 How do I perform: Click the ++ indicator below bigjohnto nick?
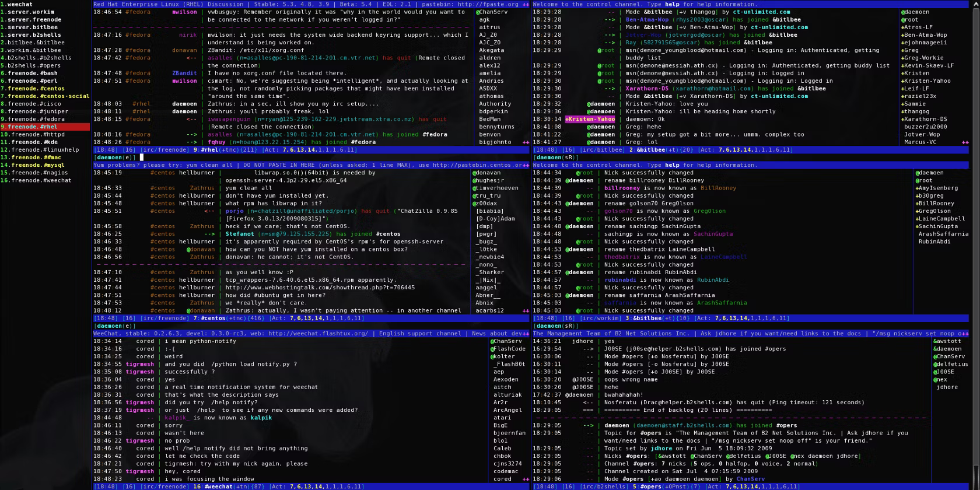[526, 142]
